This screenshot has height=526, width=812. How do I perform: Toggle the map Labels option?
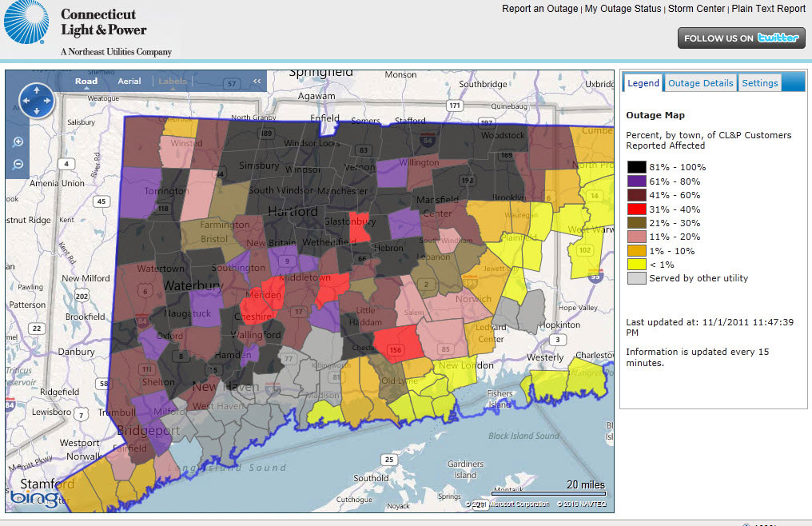pyautogui.click(x=172, y=82)
